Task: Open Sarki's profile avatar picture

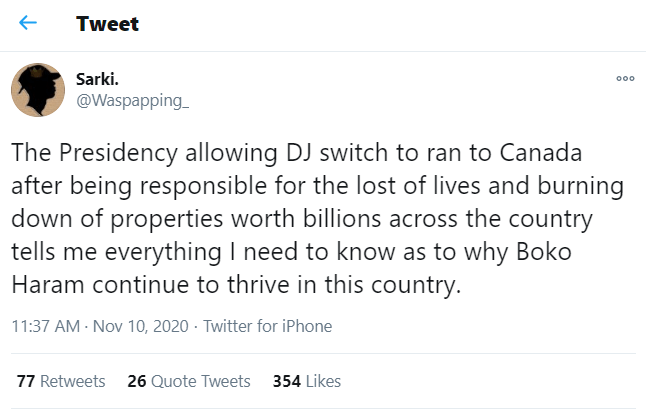Action: 38,90
